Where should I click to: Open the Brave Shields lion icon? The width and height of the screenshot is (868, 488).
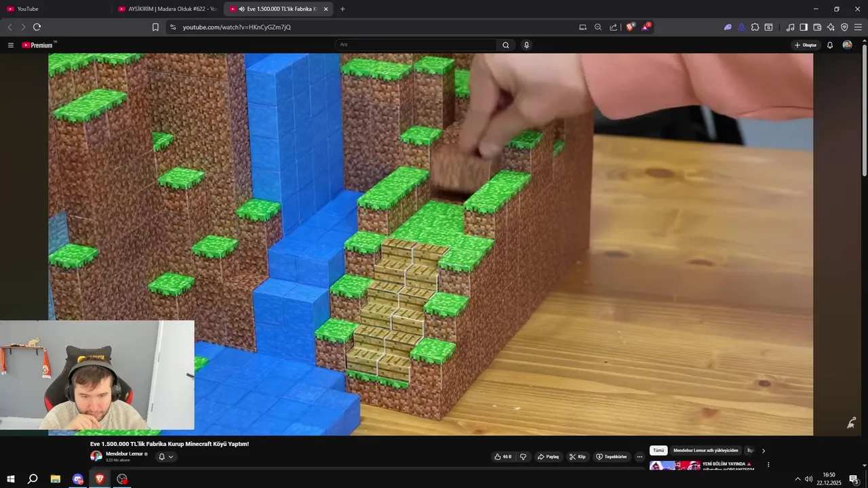[x=630, y=27]
